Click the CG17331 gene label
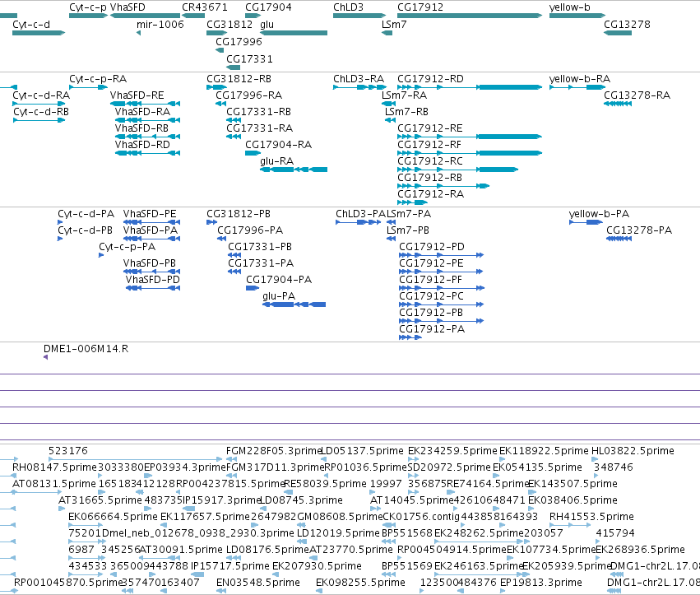Viewport: 700px width, 595px height. click(249, 58)
